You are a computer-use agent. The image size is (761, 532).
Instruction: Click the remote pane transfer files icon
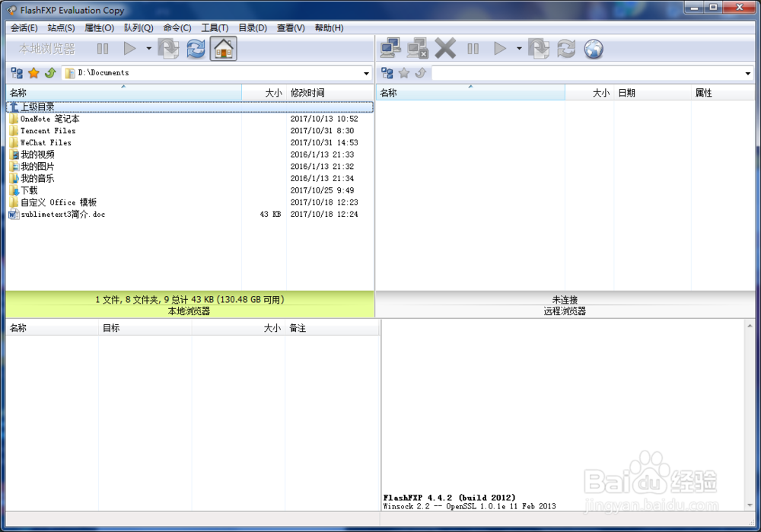pos(539,49)
